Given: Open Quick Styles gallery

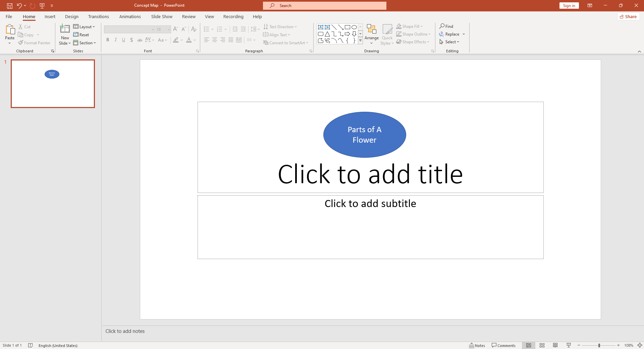Looking at the screenshot, I should [x=387, y=34].
